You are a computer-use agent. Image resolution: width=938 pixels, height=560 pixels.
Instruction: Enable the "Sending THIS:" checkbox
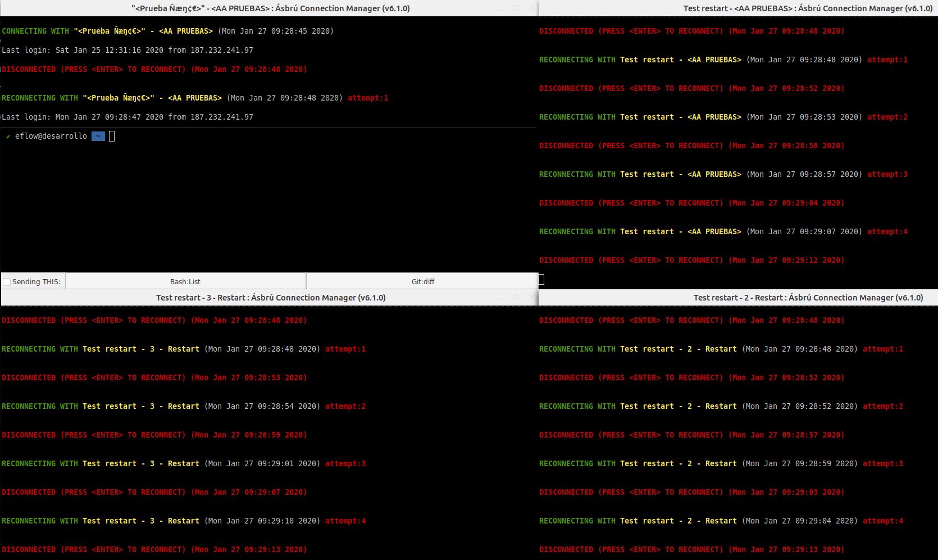[6, 281]
